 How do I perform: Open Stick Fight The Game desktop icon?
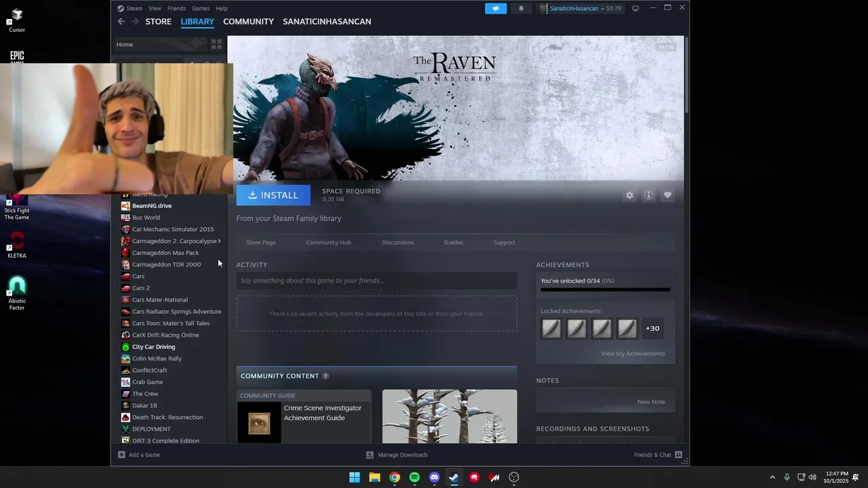coord(17,207)
